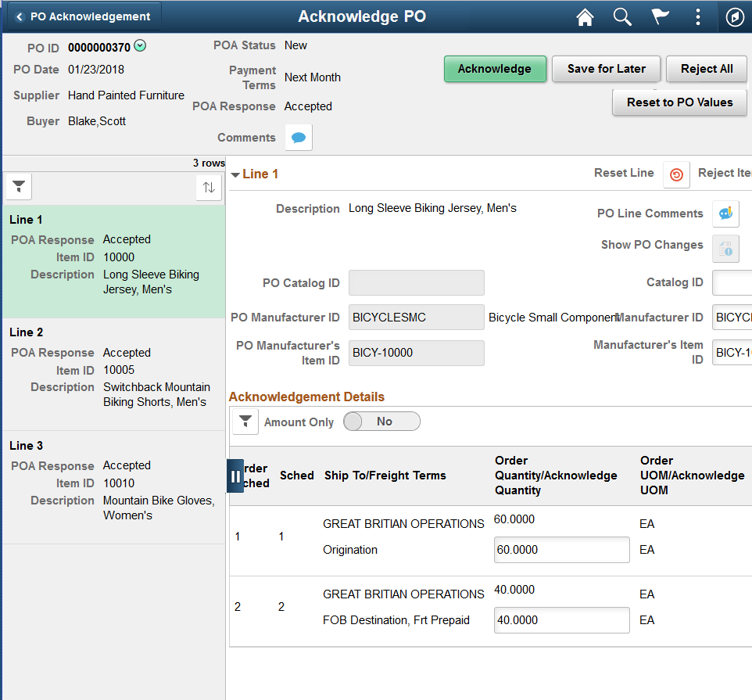752x700 pixels.
Task: Open PO Line Comments icon
Action: (725, 214)
